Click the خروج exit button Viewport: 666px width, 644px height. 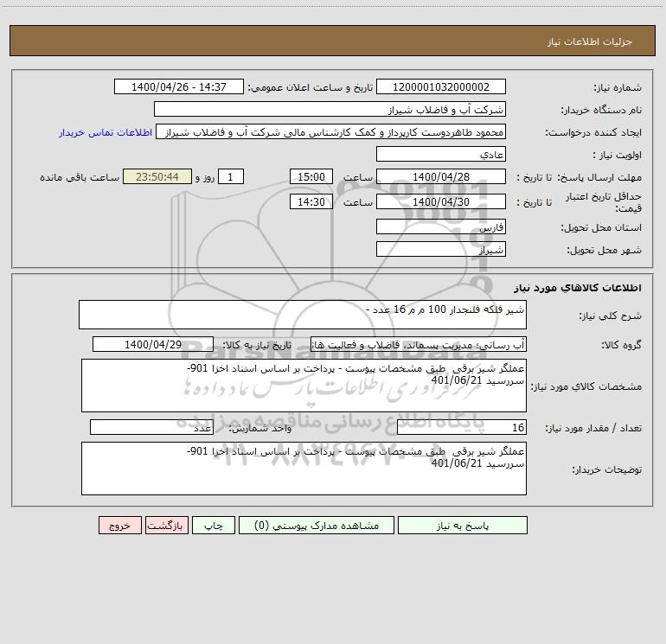point(119,526)
